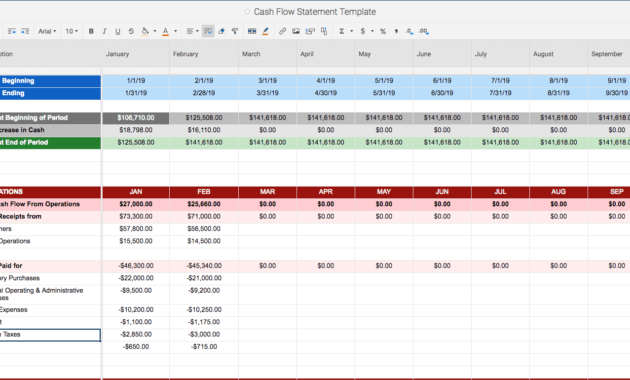
Task: Toggle strikethrough formatting
Action: click(131, 31)
